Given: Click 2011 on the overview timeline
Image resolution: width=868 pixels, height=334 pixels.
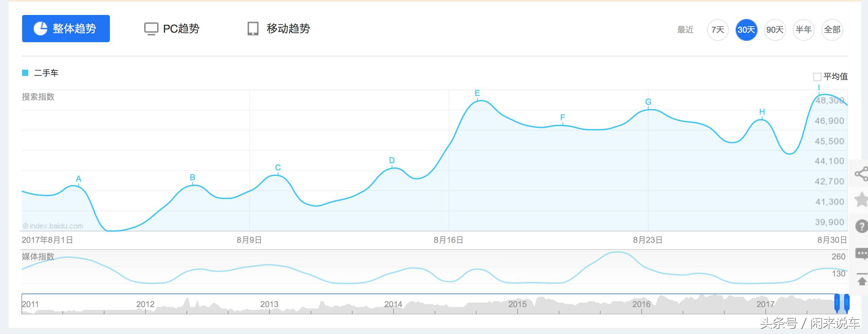Looking at the screenshot, I should pos(30,304).
